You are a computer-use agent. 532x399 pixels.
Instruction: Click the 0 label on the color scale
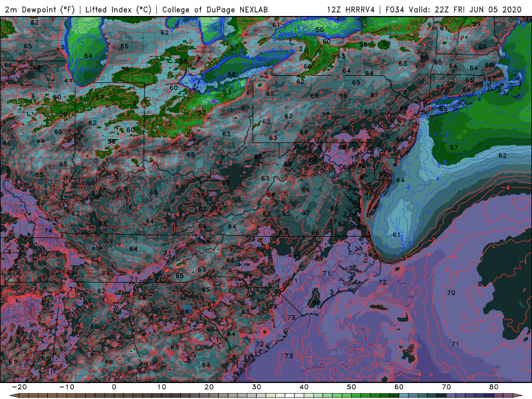[x=114, y=387]
